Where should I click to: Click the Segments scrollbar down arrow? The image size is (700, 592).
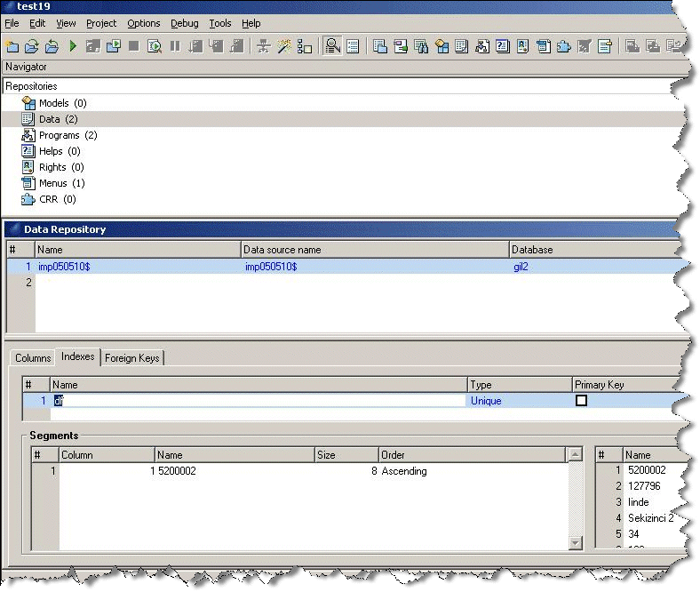click(576, 542)
